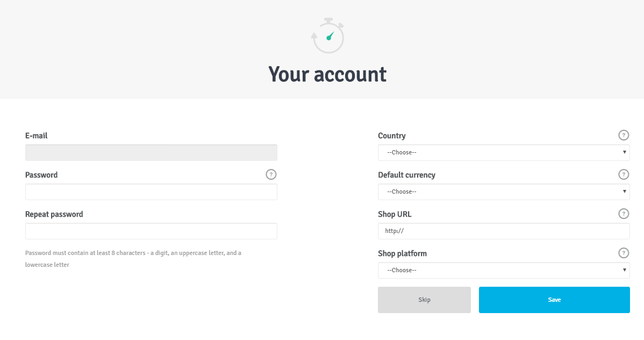Click the password requirements hint text

click(133, 259)
